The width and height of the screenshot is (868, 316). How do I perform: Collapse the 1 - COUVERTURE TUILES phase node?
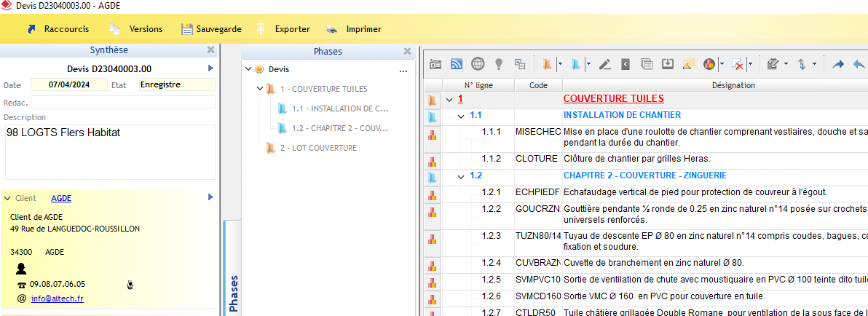click(x=260, y=89)
